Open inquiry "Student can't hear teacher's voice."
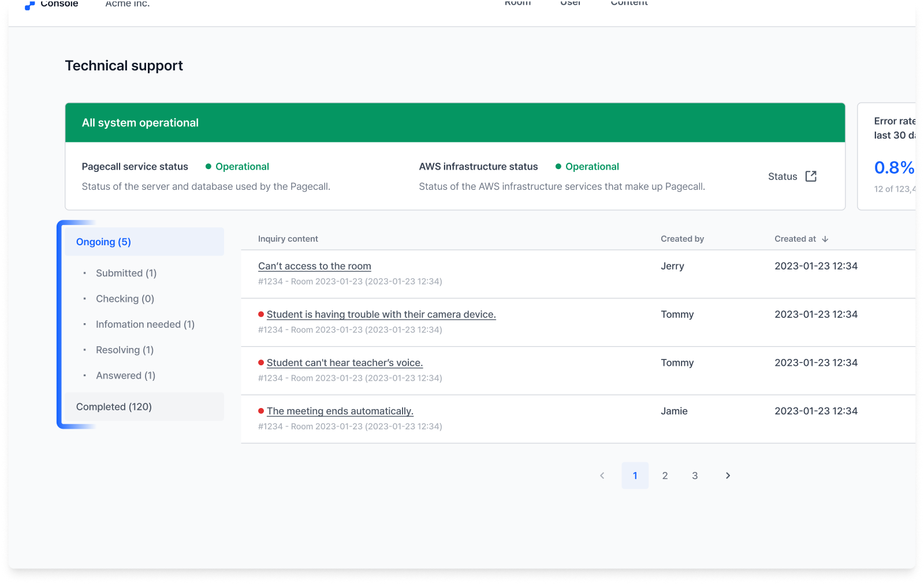Screen dimensions: 924x584 [345, 363]
